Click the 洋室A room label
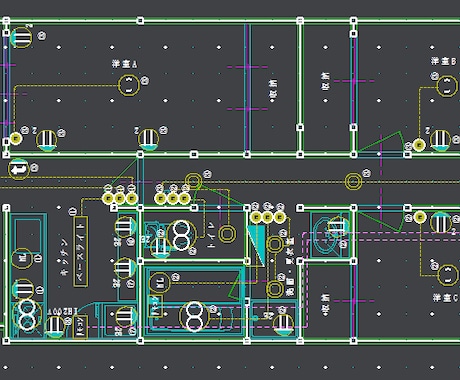This screenshot has height=380, width=460. point(125,64)
